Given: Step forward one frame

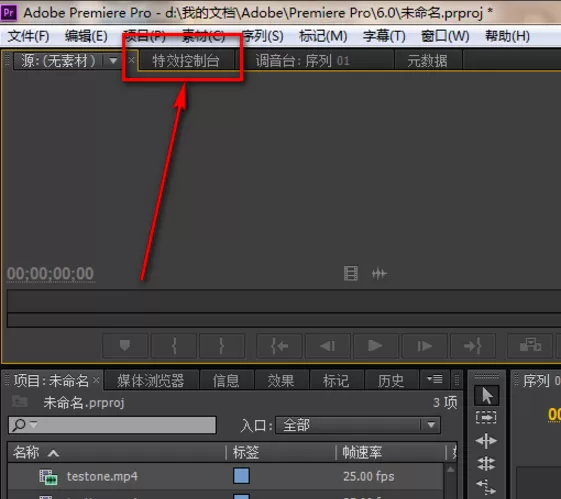Looking at the screenshot, I should [x=424, y=346].
